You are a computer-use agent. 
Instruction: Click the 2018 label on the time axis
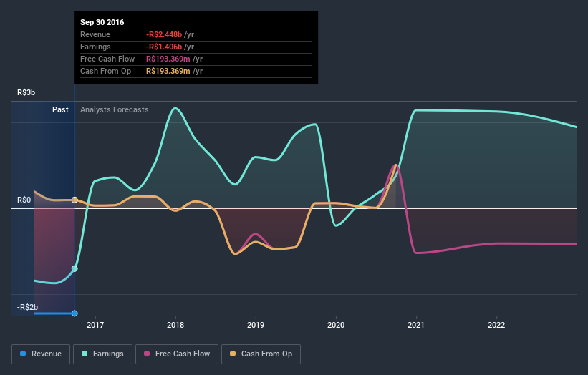pos(175,325)
